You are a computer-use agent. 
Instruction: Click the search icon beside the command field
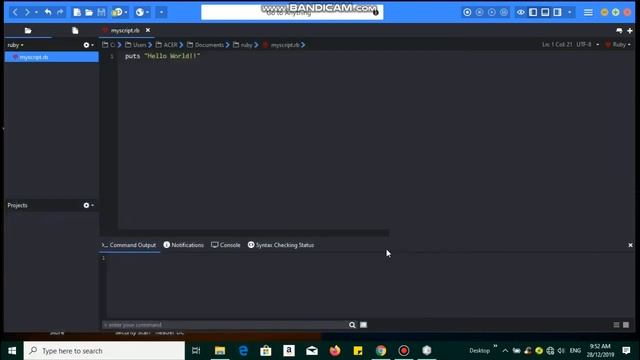[x=352, y=325]
